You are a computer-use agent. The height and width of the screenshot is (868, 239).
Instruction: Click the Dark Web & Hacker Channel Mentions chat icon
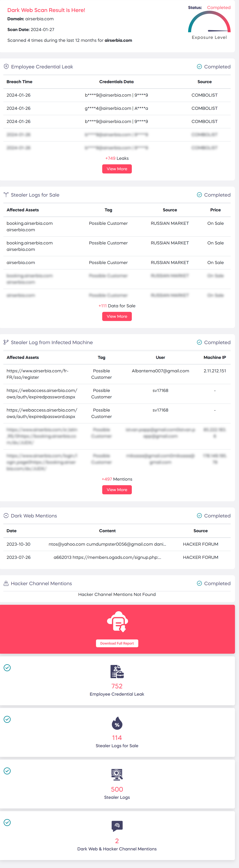point(117,826)
